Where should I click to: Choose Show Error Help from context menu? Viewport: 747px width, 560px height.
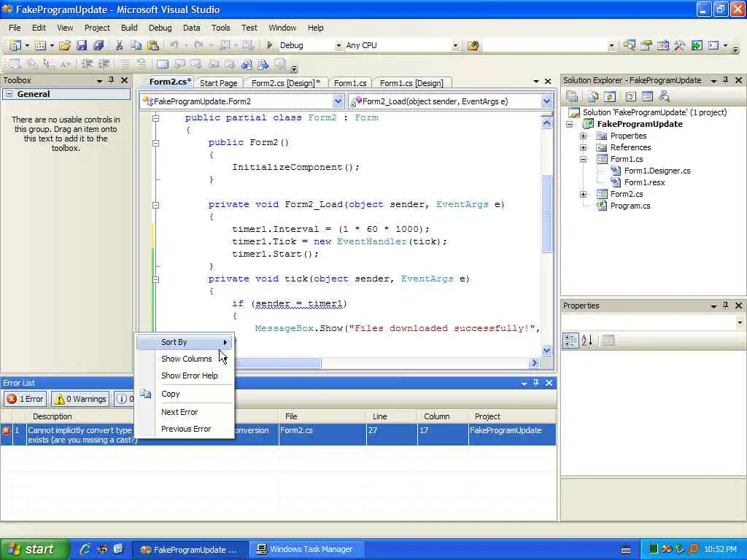tap(185, 376)
